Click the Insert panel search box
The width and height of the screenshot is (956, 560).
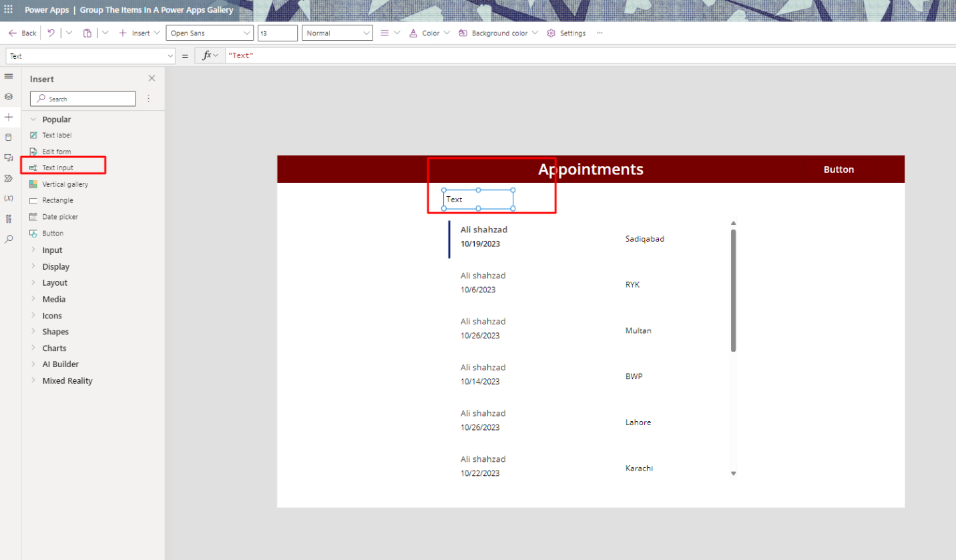[x=83, y=99]
